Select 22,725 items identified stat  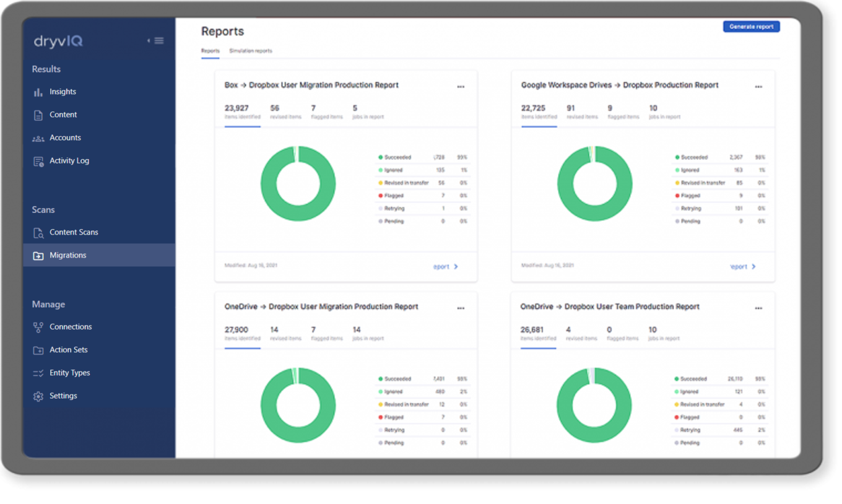539,112
